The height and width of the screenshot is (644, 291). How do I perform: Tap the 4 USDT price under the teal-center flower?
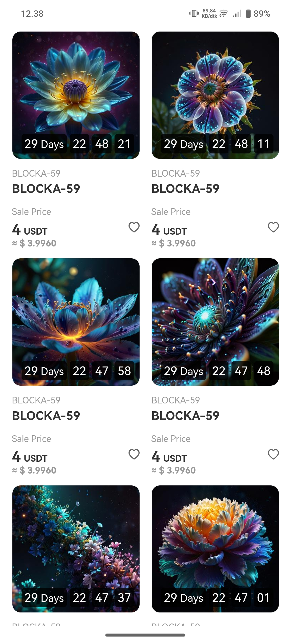(x=169, y=457)
